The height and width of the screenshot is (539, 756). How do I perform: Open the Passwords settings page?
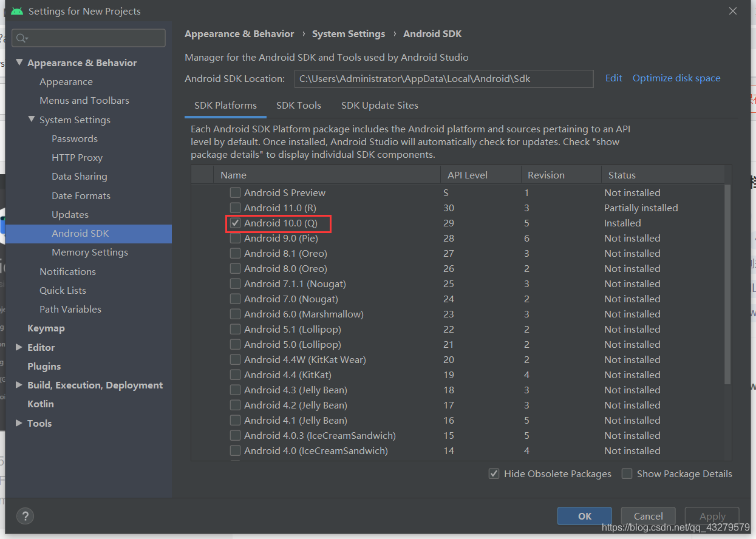(x=75, y=139)
